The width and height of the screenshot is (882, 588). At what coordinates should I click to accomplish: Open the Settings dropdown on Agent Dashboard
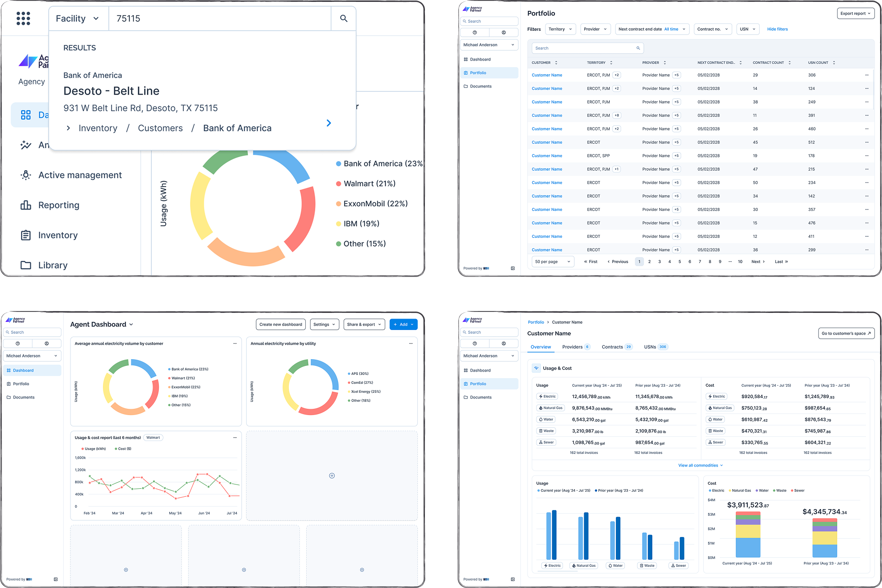click(325, 324)
